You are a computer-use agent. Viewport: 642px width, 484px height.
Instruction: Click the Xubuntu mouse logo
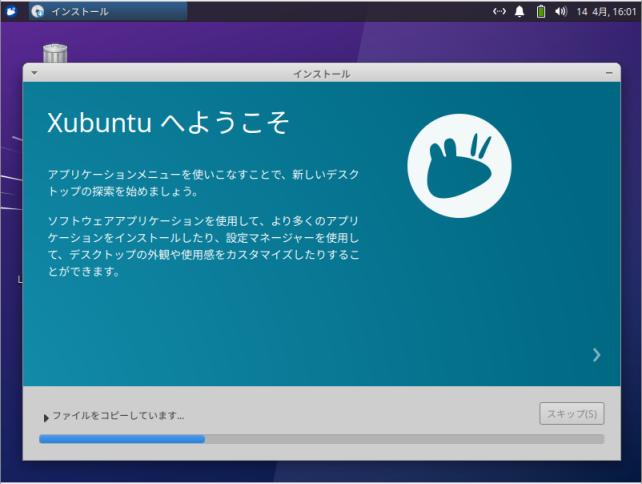(x=459, y=166)
